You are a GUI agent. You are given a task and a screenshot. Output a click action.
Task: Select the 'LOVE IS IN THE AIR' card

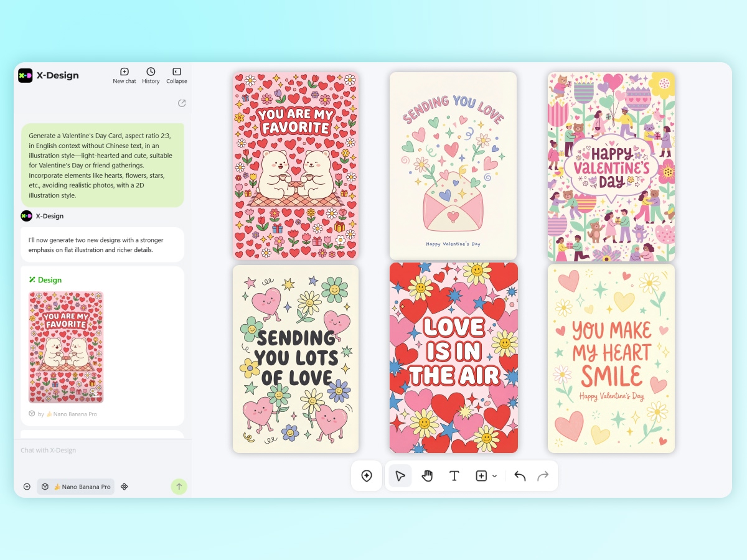[453, 358]
